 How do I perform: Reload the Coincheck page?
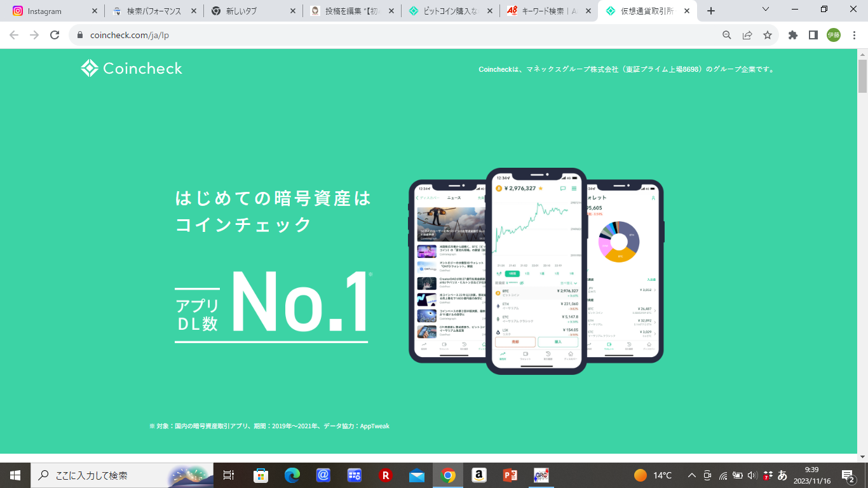click(55, 35)
